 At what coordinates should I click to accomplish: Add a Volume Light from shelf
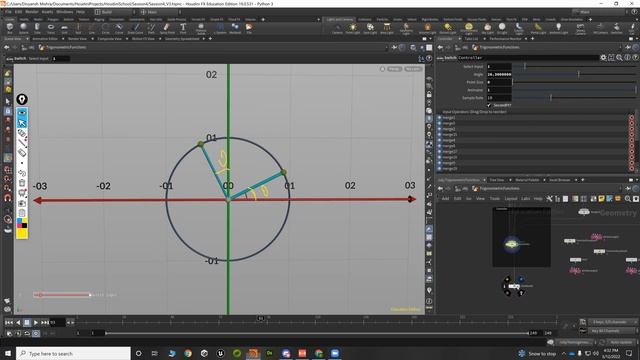(427, 28)
